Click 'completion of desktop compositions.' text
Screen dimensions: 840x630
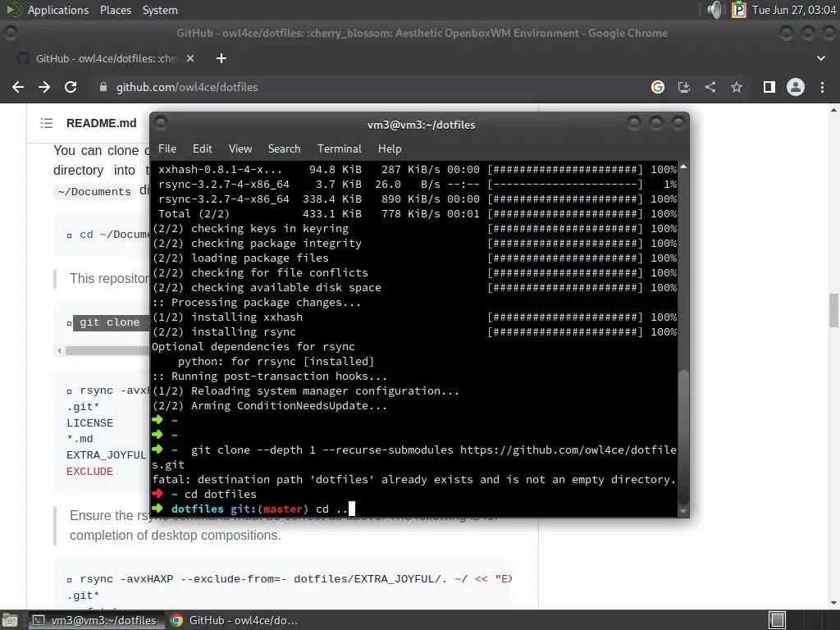(x=176, y=535)
